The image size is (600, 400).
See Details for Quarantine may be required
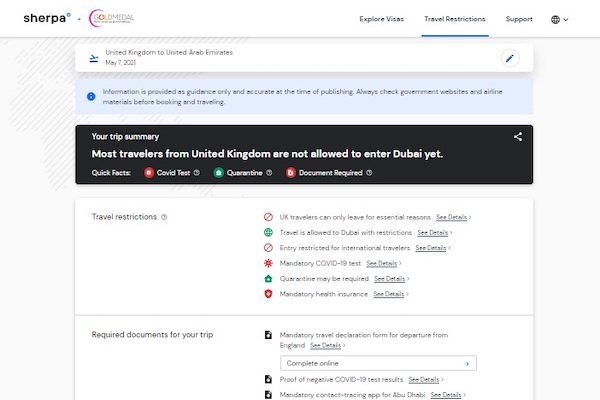389,278
